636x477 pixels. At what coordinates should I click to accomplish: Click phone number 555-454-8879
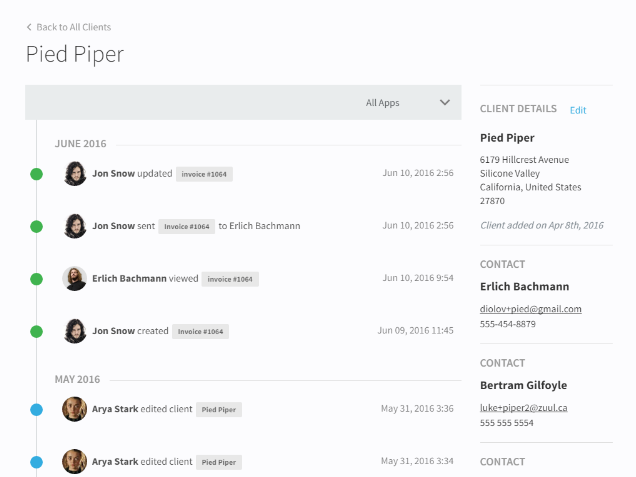click(x=508, y=324)
